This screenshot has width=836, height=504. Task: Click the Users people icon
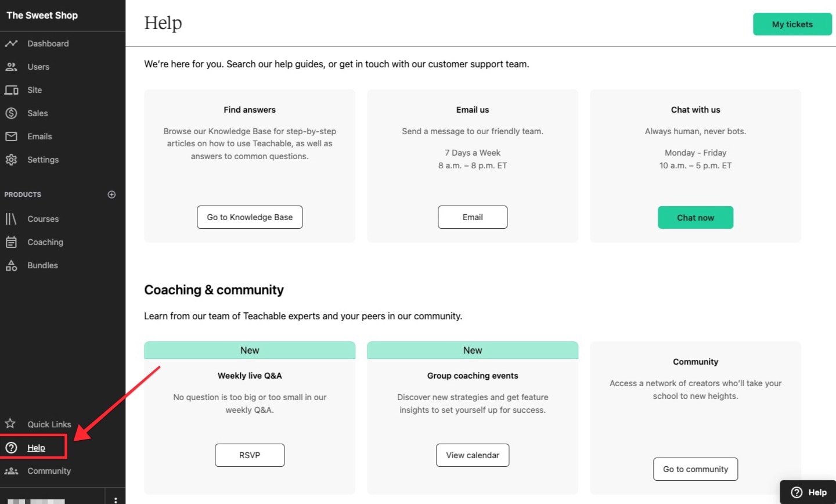(11, 67)
